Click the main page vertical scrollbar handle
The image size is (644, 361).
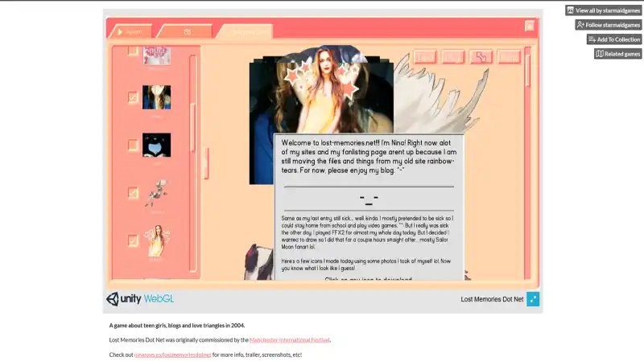tap(528, 71)
